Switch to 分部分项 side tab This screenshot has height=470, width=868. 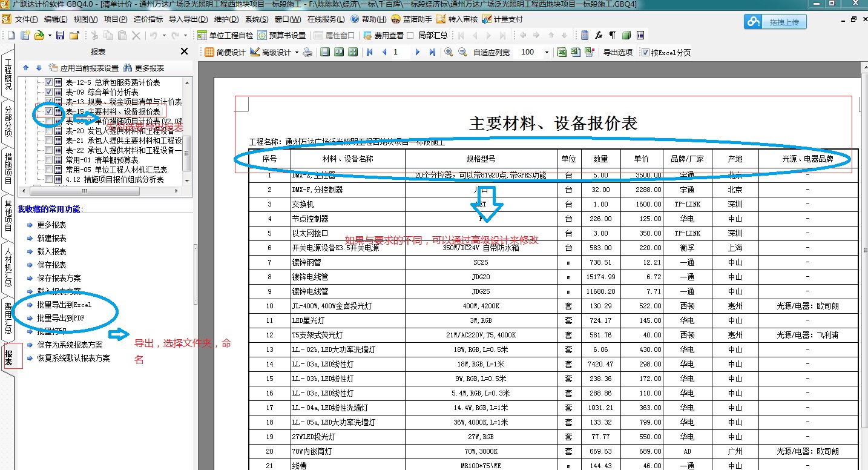tap(7, 121)
